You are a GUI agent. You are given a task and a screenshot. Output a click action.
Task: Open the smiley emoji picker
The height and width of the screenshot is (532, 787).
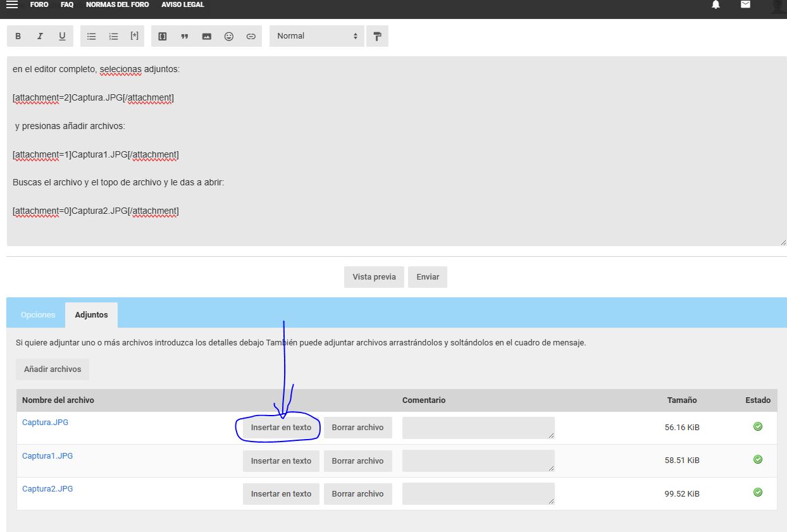click(229, 36)
